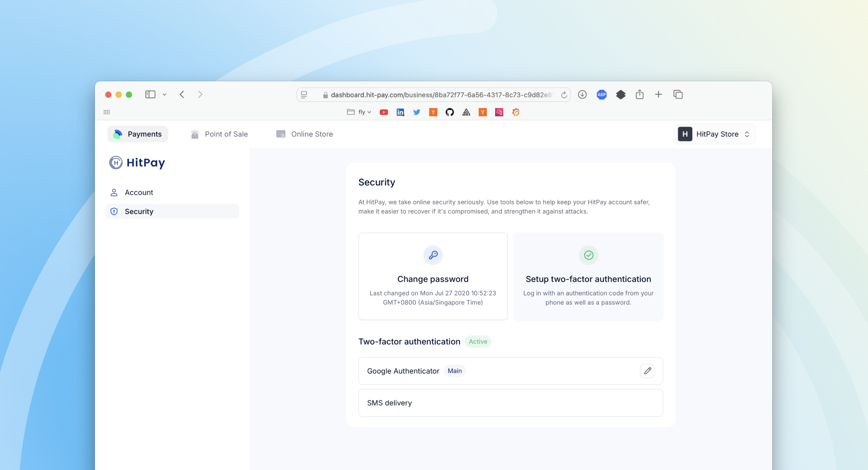Click the password last changed date text
The width and height of the screenshot is (868, 470).
coord(433,298)
